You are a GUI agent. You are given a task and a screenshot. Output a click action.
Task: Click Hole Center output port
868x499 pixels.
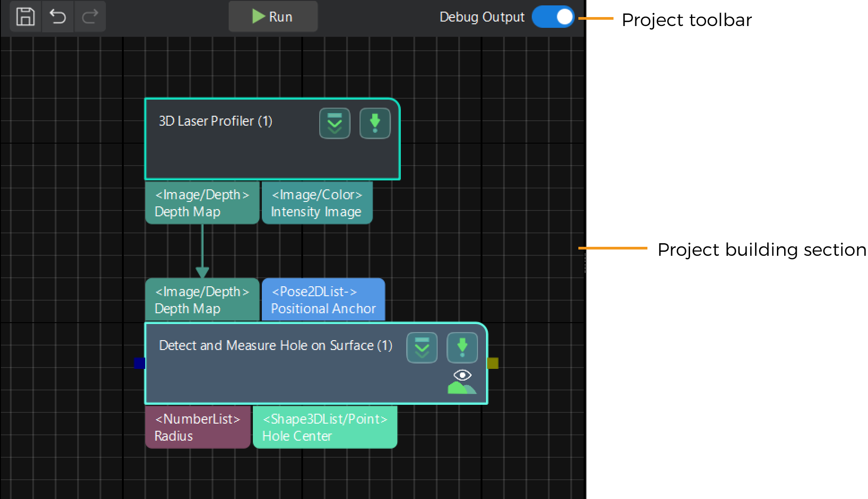click(x=325, y=427)
